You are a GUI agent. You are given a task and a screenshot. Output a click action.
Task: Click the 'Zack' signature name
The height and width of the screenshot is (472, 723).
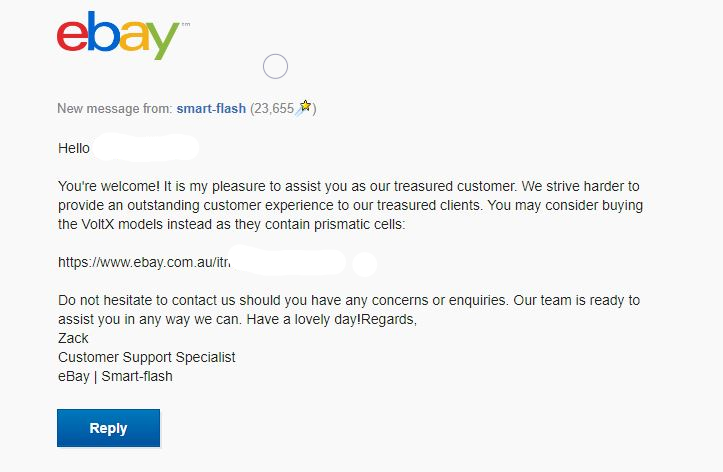coord(74,338)
